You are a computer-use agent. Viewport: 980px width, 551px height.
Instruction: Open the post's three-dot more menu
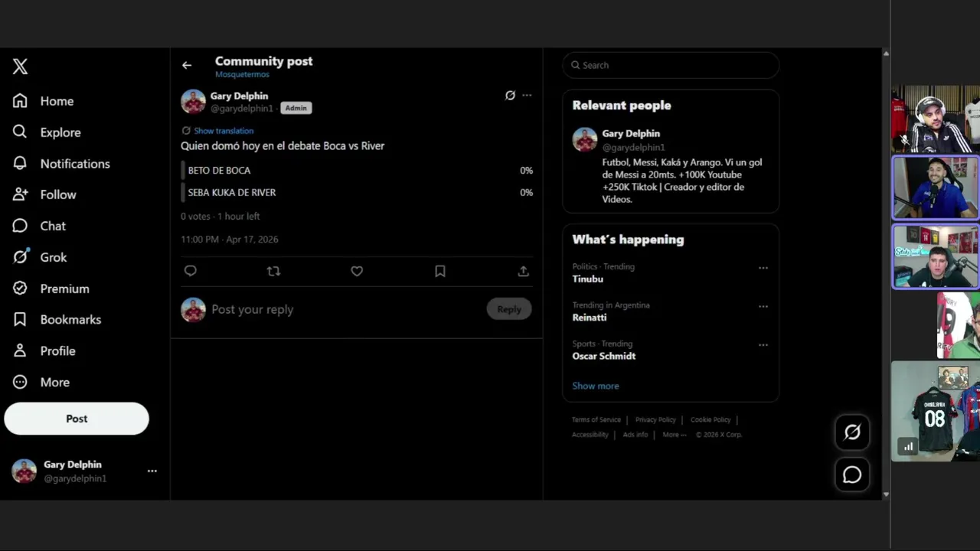click(527, 96)
